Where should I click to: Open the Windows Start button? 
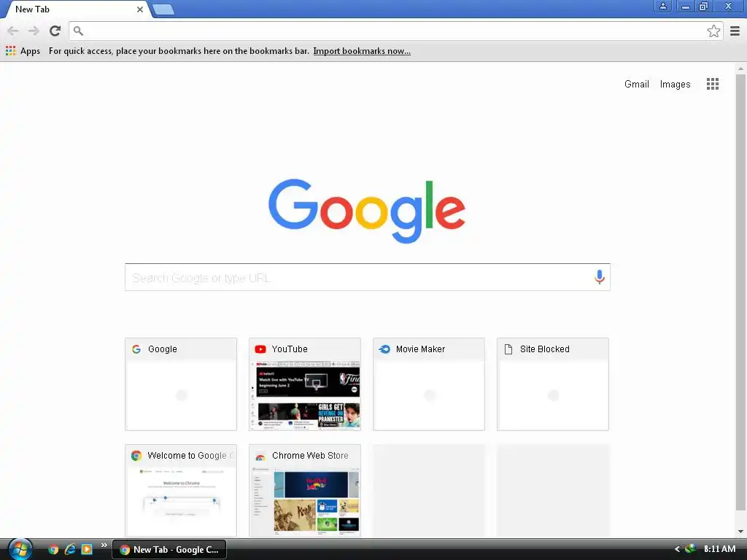(x=20, y=550)
